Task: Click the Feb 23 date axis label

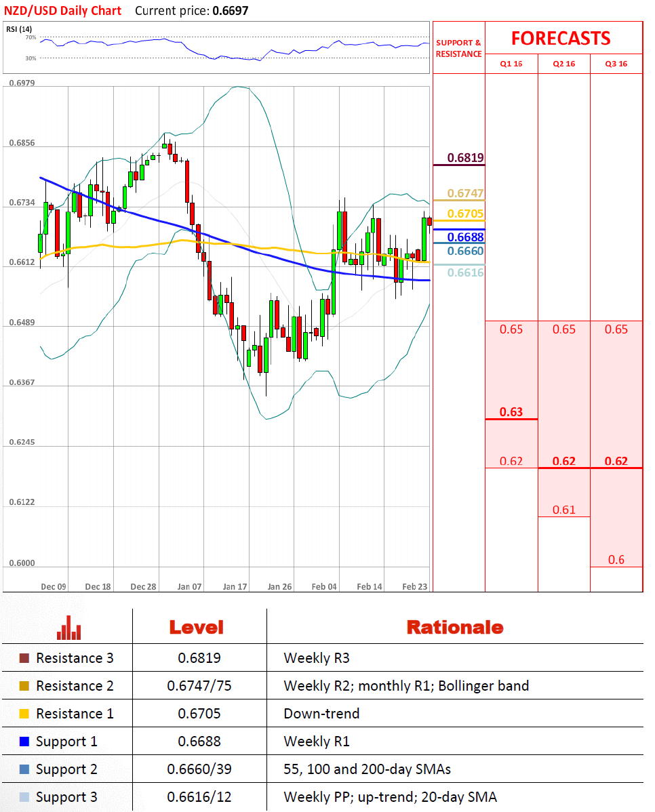Action: [414, 587]
